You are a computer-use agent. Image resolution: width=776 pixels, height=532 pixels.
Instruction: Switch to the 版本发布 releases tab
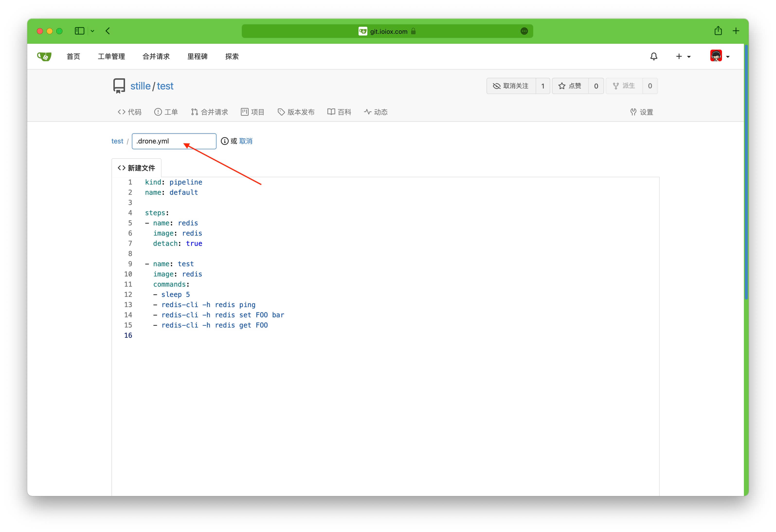coord(296,112)
